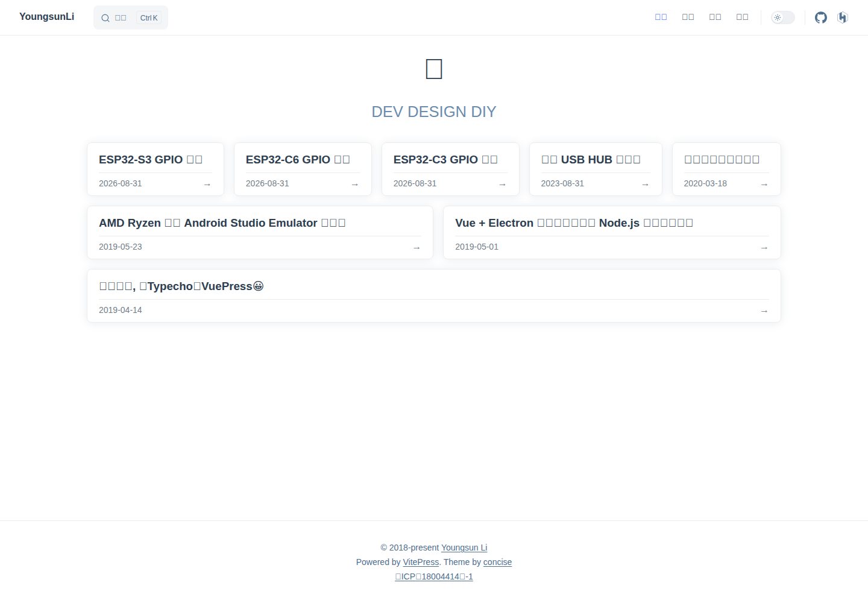Go to the YoungsunLi home title
The image size is (868, 603).
[x=46, y=17]
